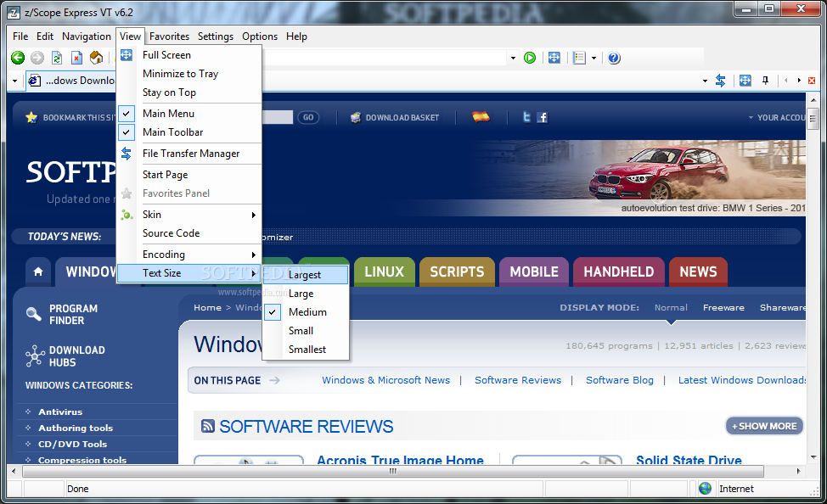The width and height of the screenshot is (827, 504).
Task: Open File Transfer Manager menu item
Action: 190,154
